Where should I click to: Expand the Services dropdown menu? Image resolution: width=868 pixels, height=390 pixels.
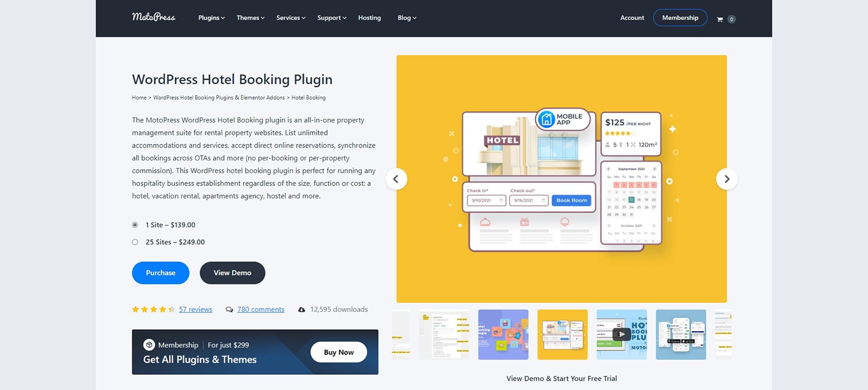pos(291,18)
